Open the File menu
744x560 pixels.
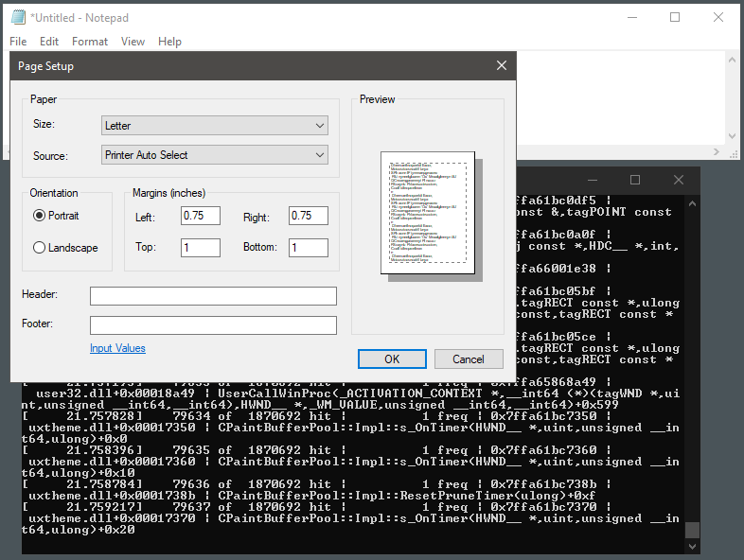pyautogui.click(x=18, y=42)
